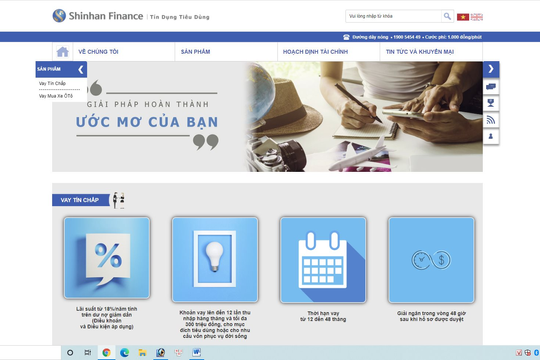
Task: Click the hotline 1900 5454 49 text
Action: coord(407,37)
